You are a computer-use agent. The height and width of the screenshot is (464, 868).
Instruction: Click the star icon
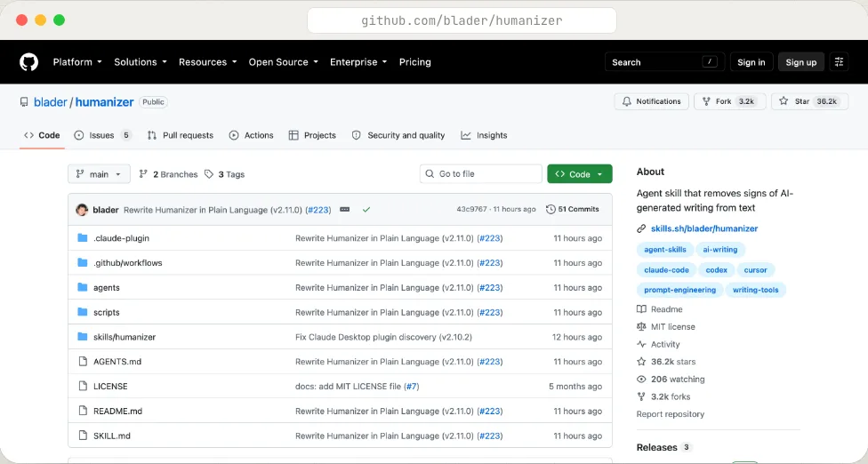pos(784,101)
